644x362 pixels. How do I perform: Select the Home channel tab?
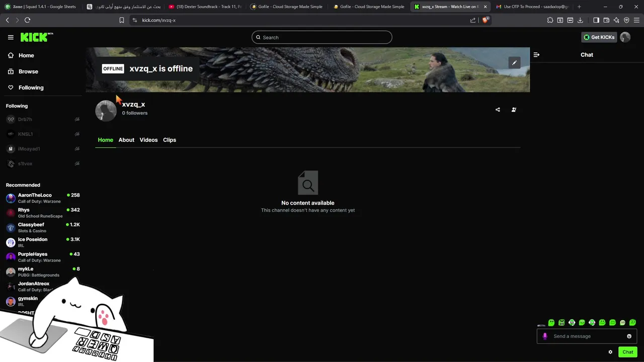point(105,140)
